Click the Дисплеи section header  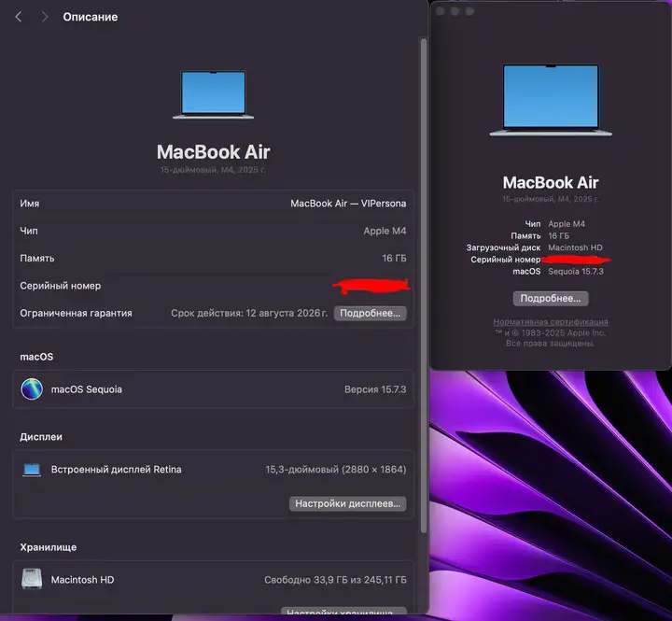pos(41,437)
